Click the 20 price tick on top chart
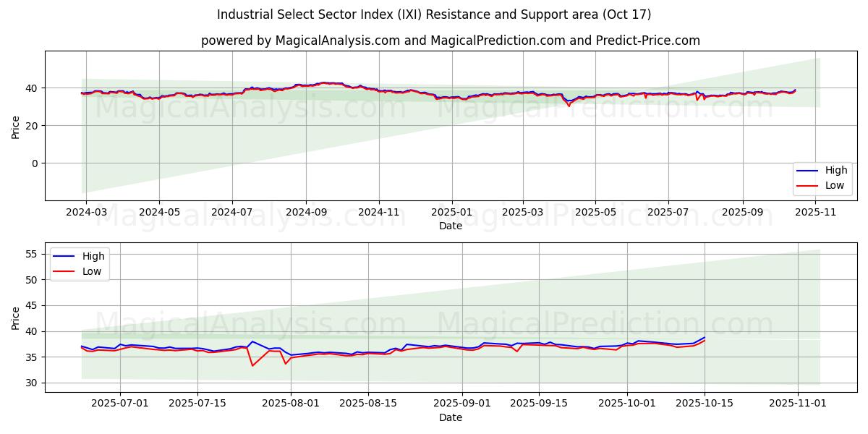Screen dimensions: 868x434 pos(30,126)
